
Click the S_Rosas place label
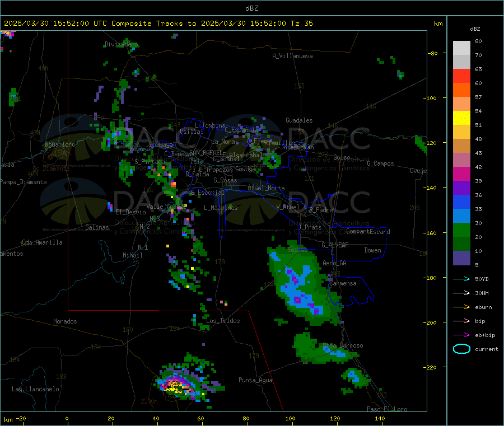pos(225,180)
